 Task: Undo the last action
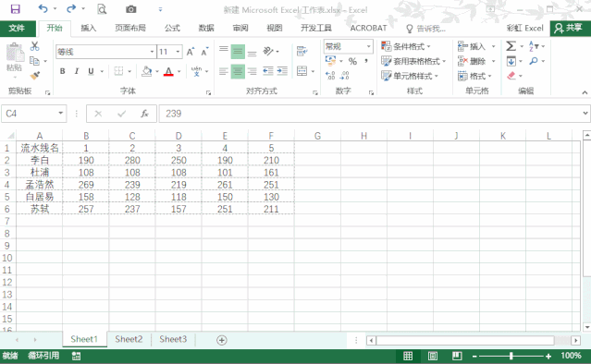click(43, 8)
